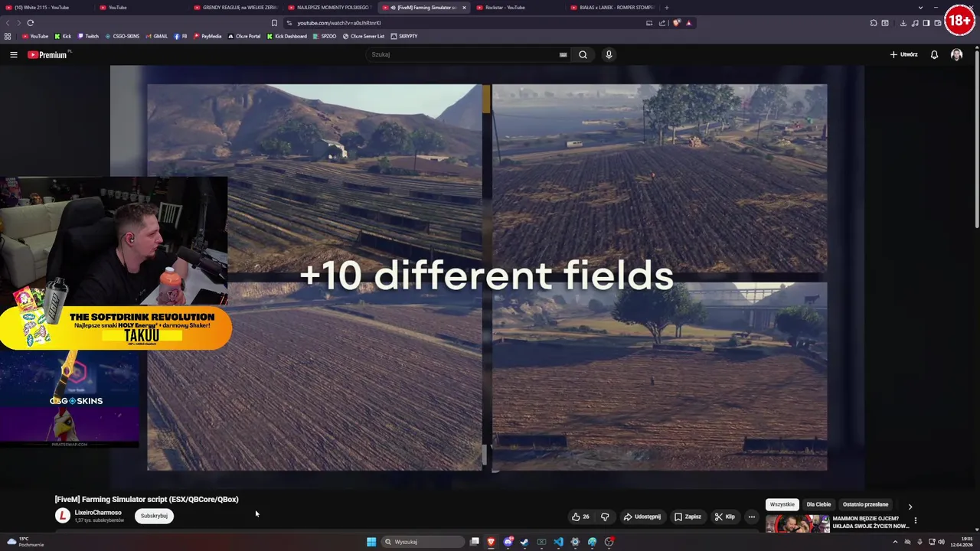Open the on-screen keyboard icon in search box
The height and width of the screenshot is (551, 980).
[x=563, y=54]
